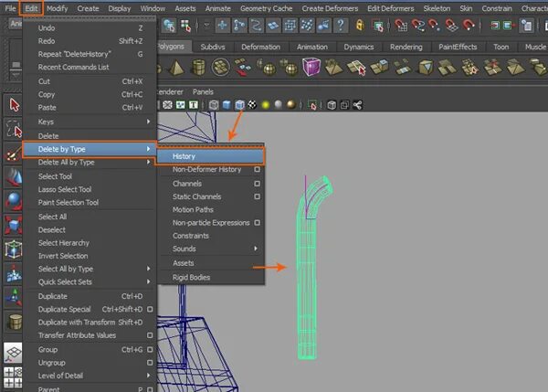Choose Duplicate Special menu entry
The image size is (548, 392).
pyautogui.click(x=90, y=310)
